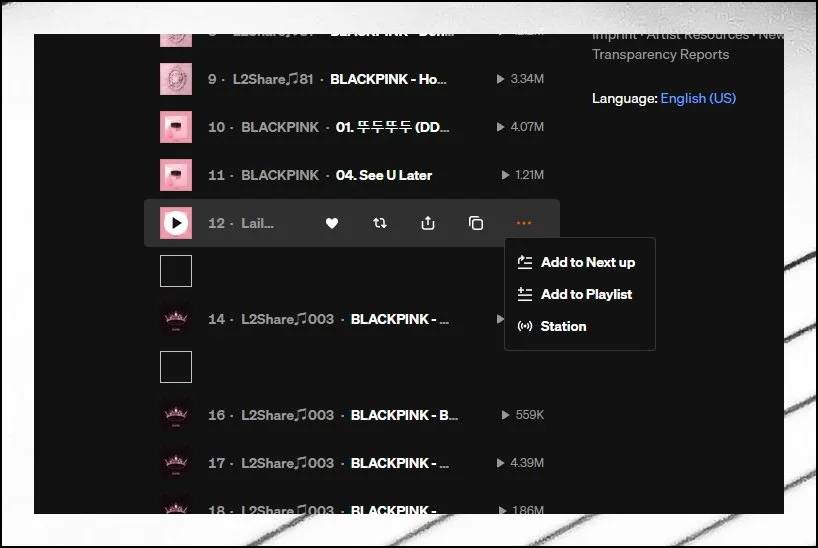Click the empty artwork box below track 12

[x=176, y=271]
